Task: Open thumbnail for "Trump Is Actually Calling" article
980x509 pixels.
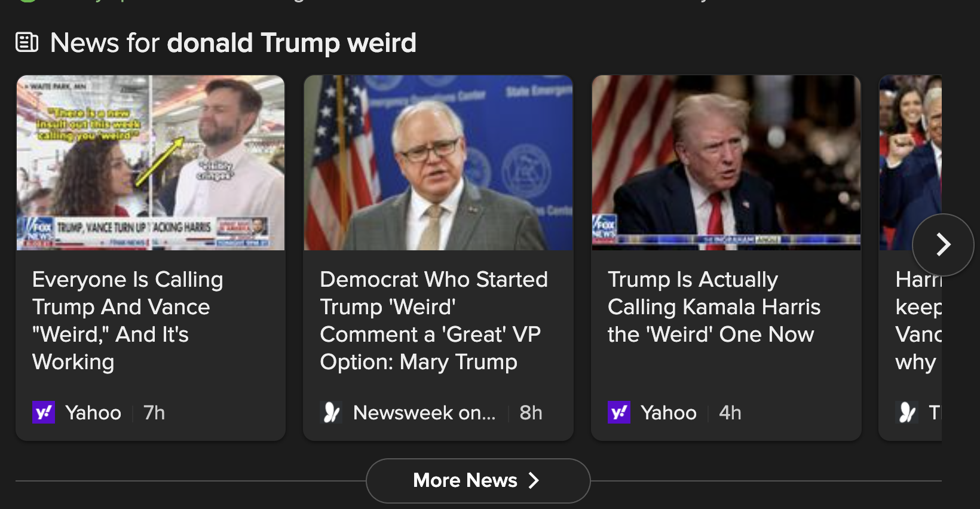Action: (726, 162)
